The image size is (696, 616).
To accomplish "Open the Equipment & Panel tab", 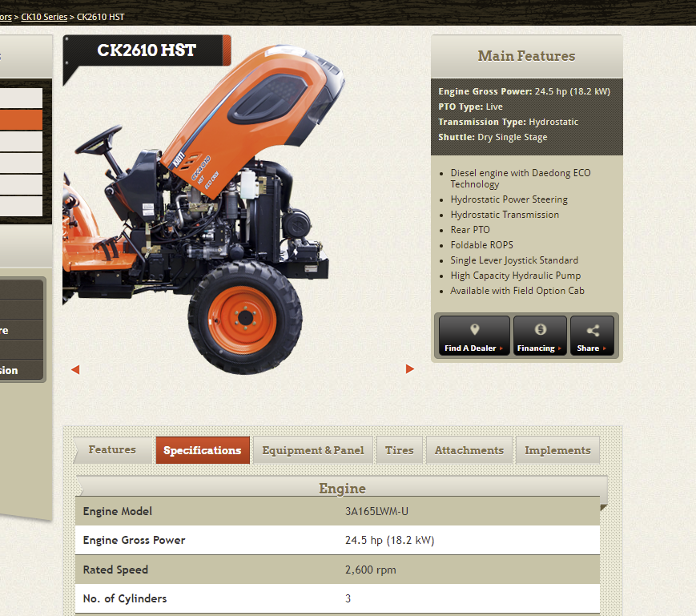I will pos(312,450).
